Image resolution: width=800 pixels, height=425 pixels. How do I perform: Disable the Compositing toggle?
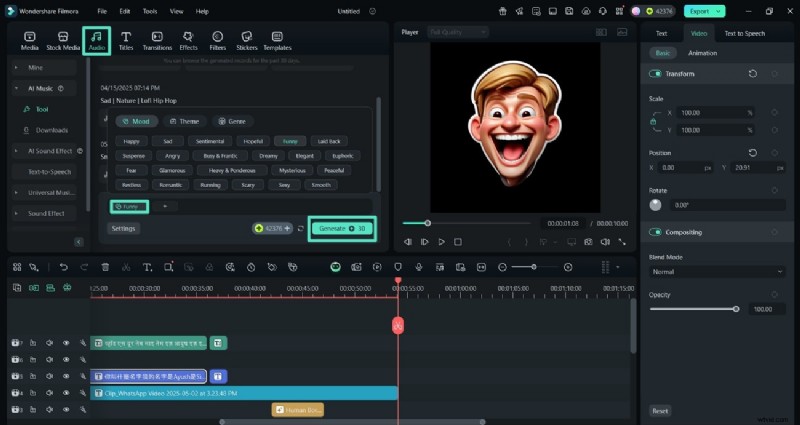click(655, 232)
